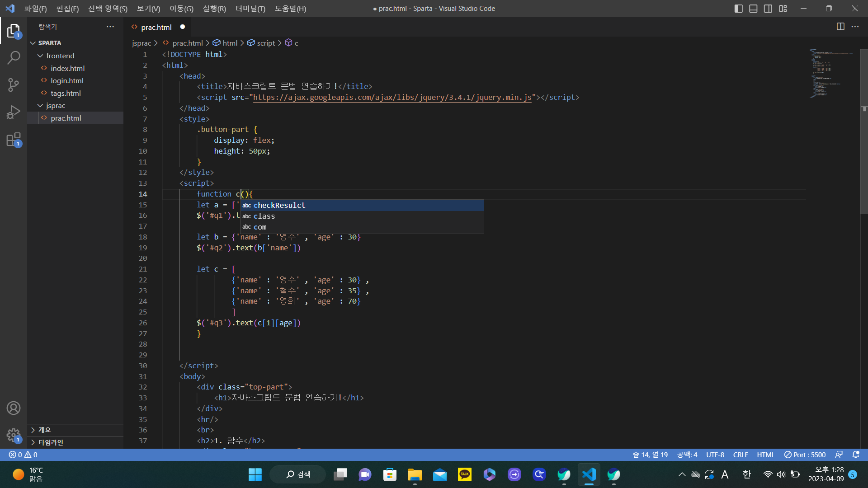Click the code minimap overview

832,73
